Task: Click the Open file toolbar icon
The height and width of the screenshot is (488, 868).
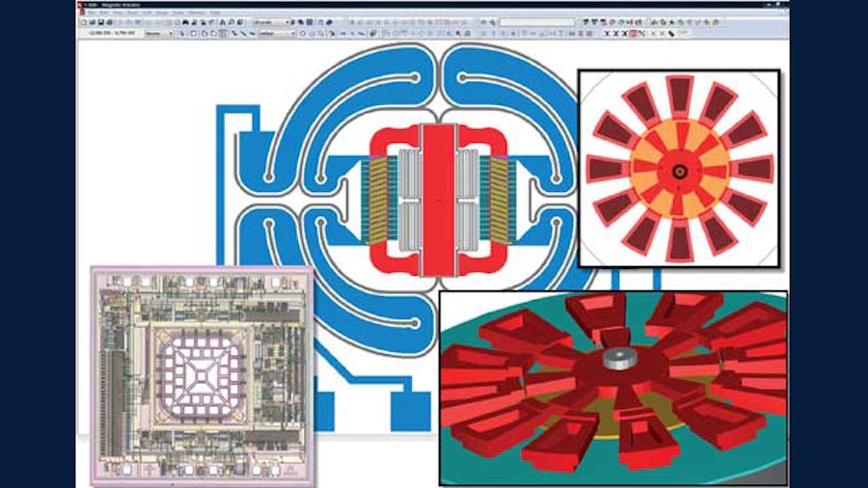Action: [93, 23]
